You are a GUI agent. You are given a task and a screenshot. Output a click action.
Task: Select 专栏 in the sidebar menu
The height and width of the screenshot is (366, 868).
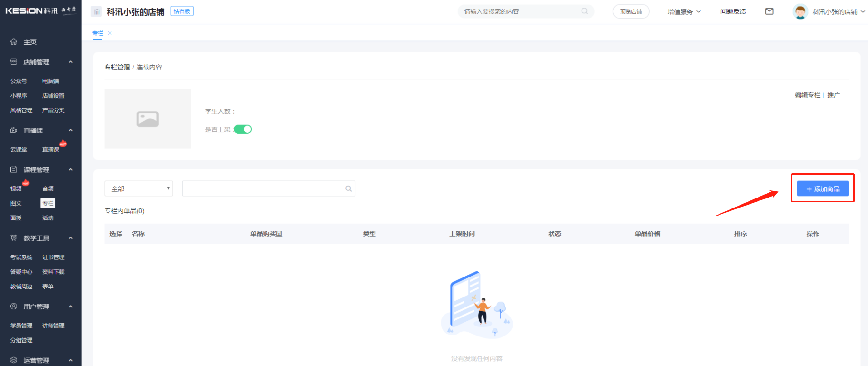point(48,203)
